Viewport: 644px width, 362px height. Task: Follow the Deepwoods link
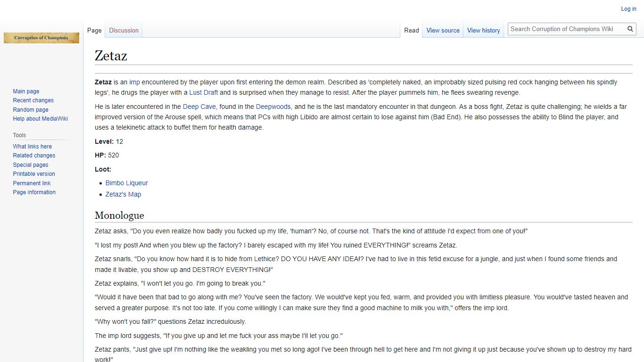pyautogui.click(x=273, y=107)
